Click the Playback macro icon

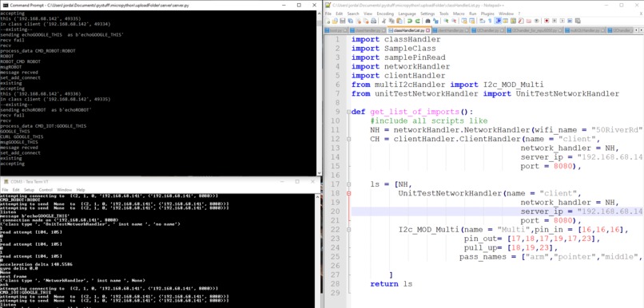(x=562, y=21)
